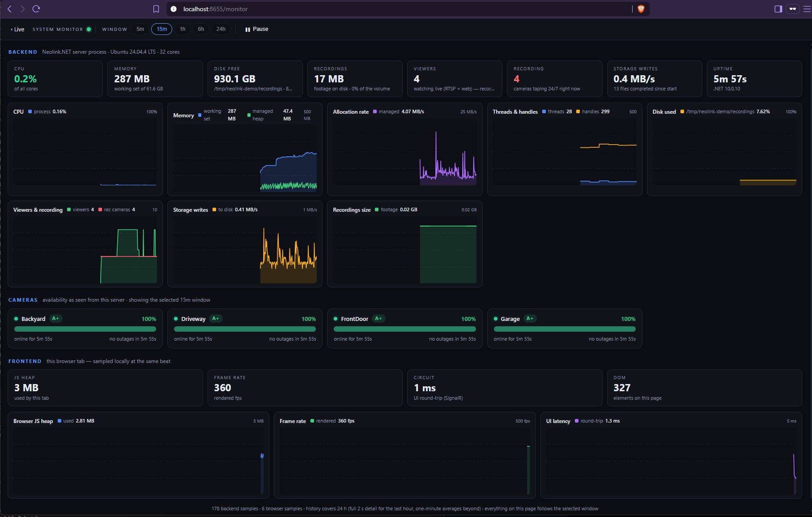
Task: Click the browser forward arrow
Action: 22,9
